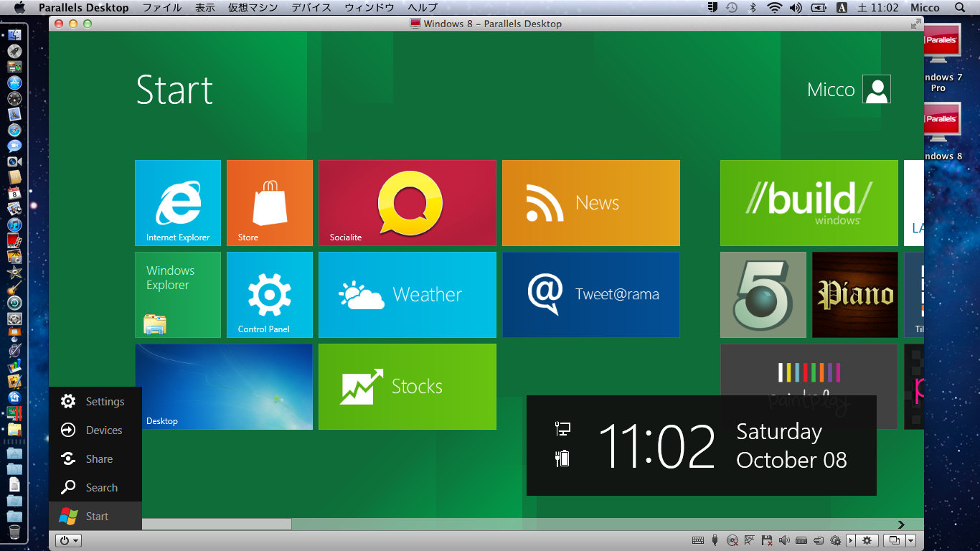The image size is (980, 551).
Task: Open the Piano app tile
Action: 855,295
